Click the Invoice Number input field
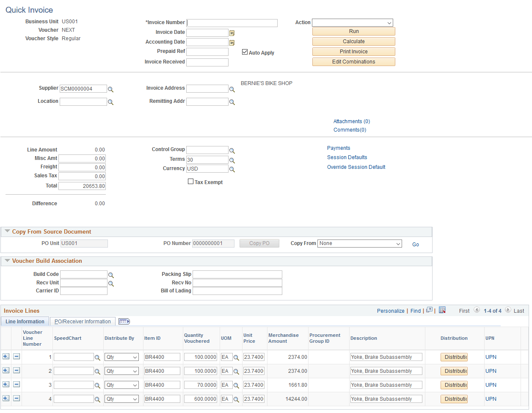This screenshot has height=413, width=532. point(232,22)
